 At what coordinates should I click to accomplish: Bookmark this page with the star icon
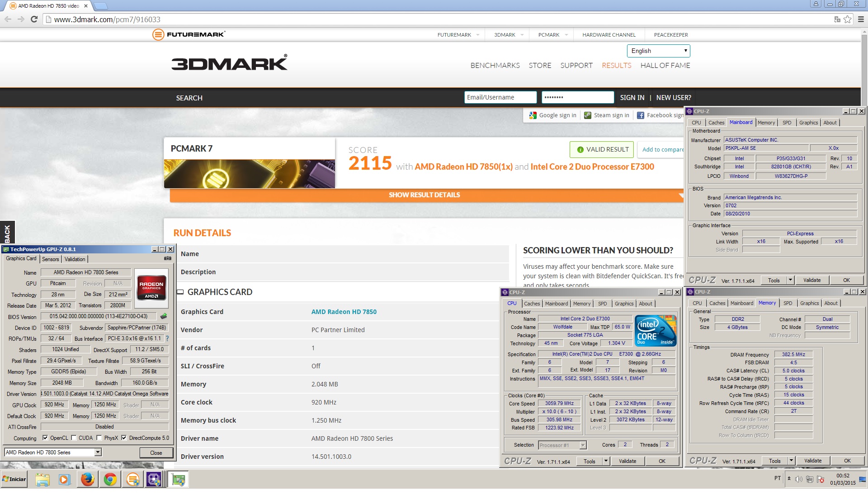pyautogui.click(x=848, y=19)
